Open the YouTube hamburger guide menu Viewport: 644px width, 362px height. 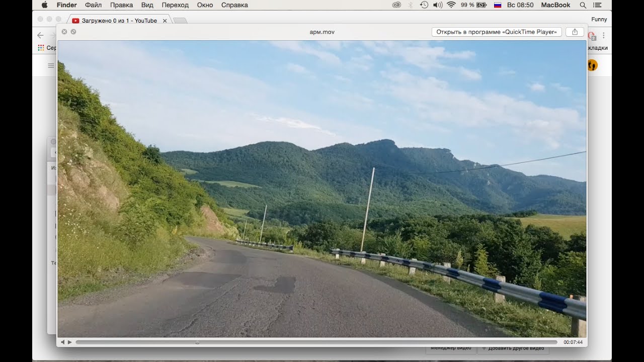coord(51,65)
